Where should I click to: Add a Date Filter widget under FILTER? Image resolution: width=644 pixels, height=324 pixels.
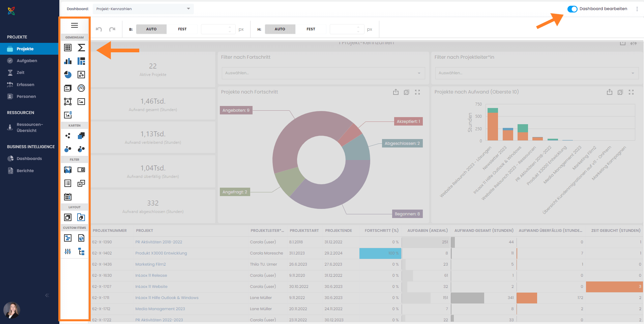(x=68, y=197)
